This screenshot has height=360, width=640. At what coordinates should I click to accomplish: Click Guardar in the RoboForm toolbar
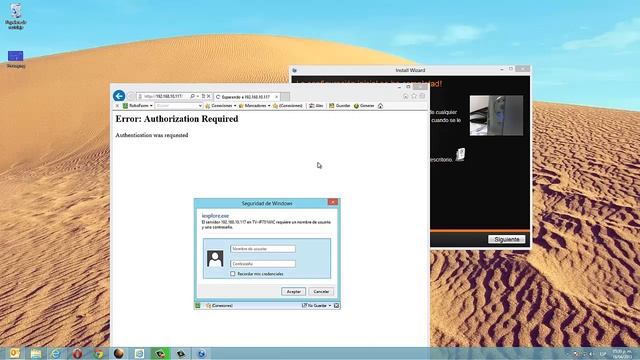click(340, 106)
